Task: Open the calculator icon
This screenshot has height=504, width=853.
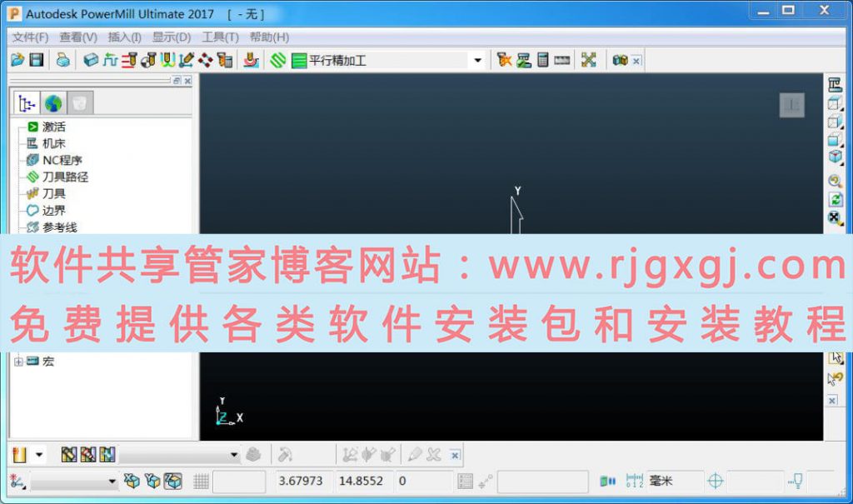Action: 543,60
